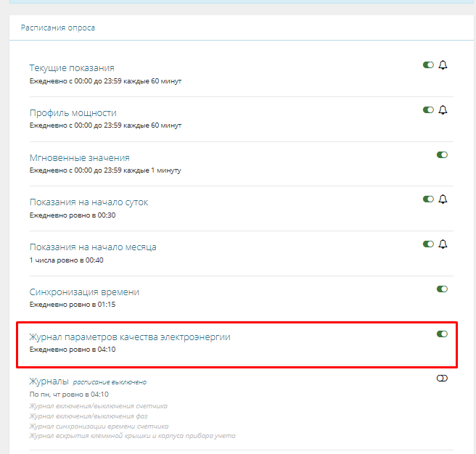
Task: Disable the Синхронизация времени schedule switch
Action: pos(442,289)
